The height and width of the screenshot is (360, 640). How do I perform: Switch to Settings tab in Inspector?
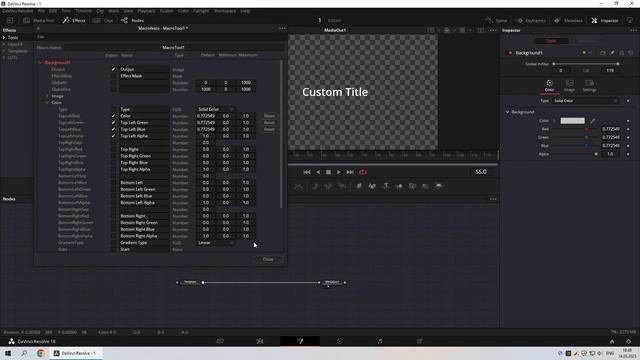pos(589,86)
